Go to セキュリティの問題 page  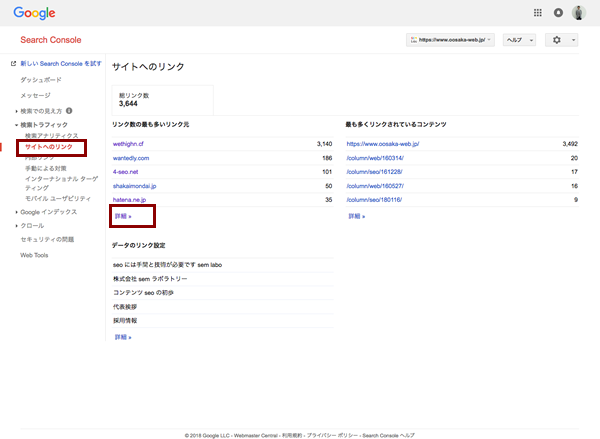point(47,240)
